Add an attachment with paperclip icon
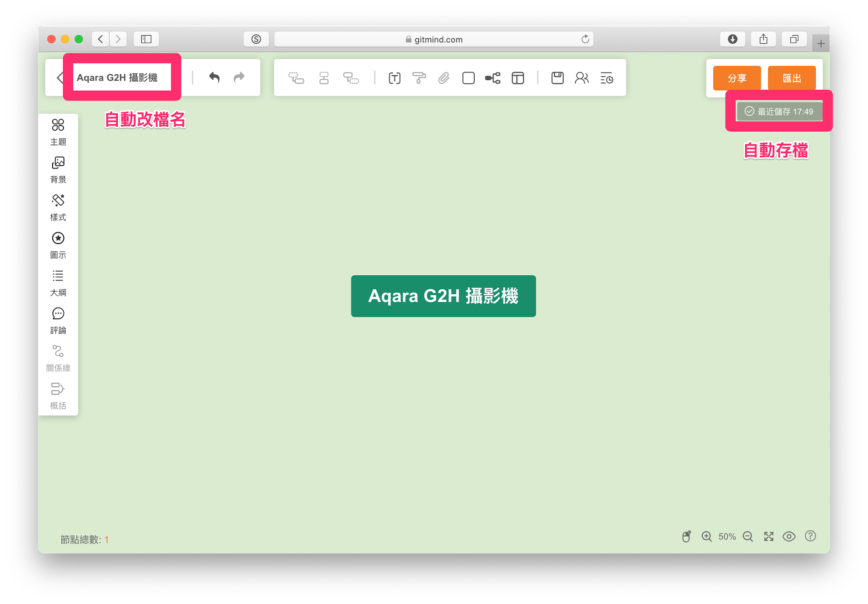The width and height of the screenshot is (868, 604). [x=444, y=78]
